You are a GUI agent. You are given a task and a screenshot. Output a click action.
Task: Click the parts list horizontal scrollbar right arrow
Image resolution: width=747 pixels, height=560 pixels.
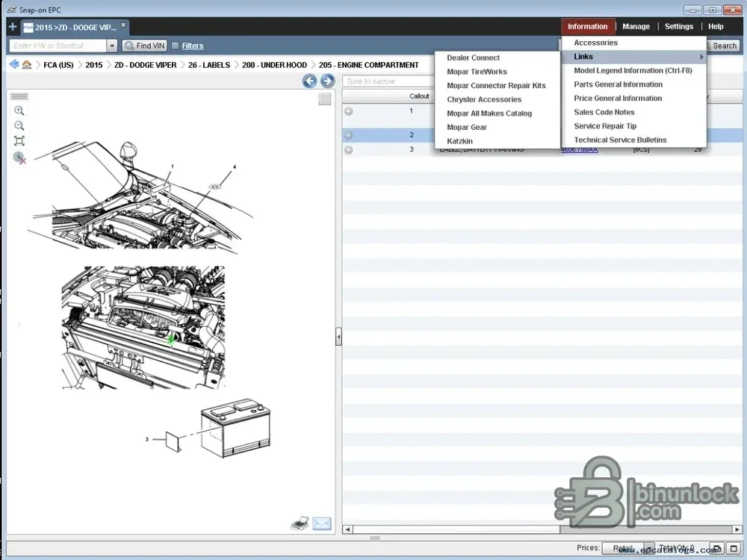tap(737, 529)
